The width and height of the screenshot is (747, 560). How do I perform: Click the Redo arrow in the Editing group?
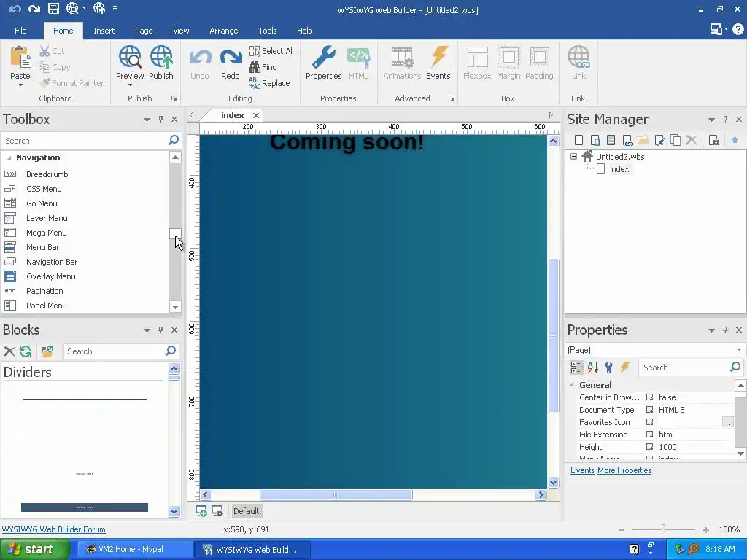[x=231, y=58]
